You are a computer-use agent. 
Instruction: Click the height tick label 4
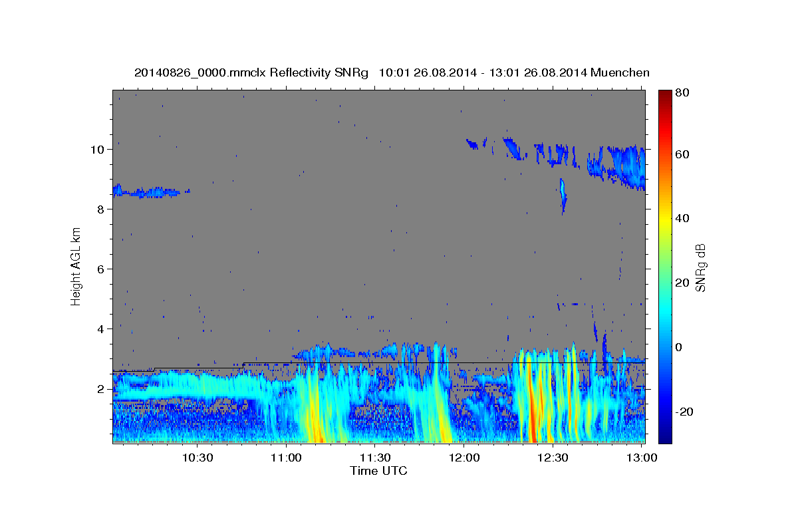100,329
